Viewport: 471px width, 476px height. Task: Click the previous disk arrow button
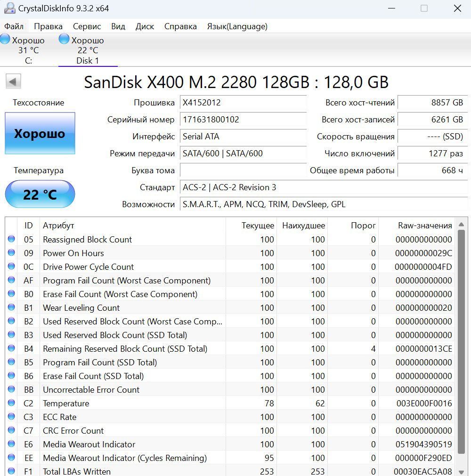point(13,81)
